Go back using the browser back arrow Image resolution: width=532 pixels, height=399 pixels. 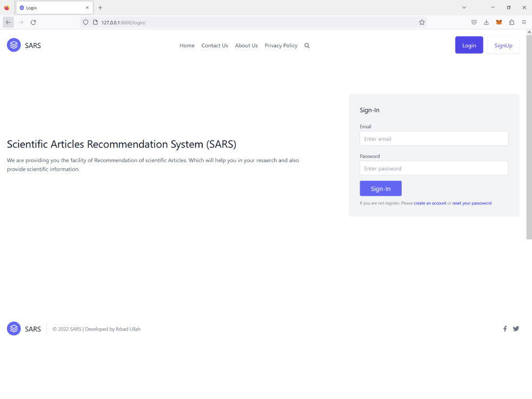8,22
